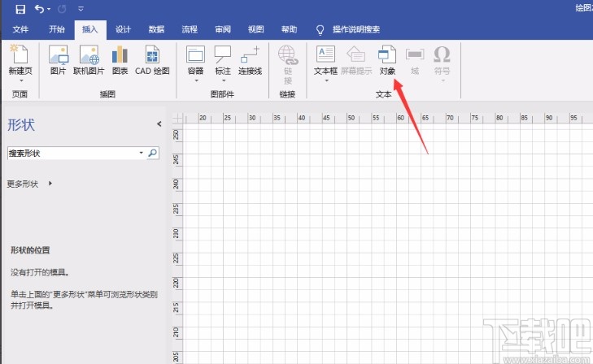The height and width of the screenshot is (364, 593).
Task: Open the 帮助 tab
Action: 290,29
